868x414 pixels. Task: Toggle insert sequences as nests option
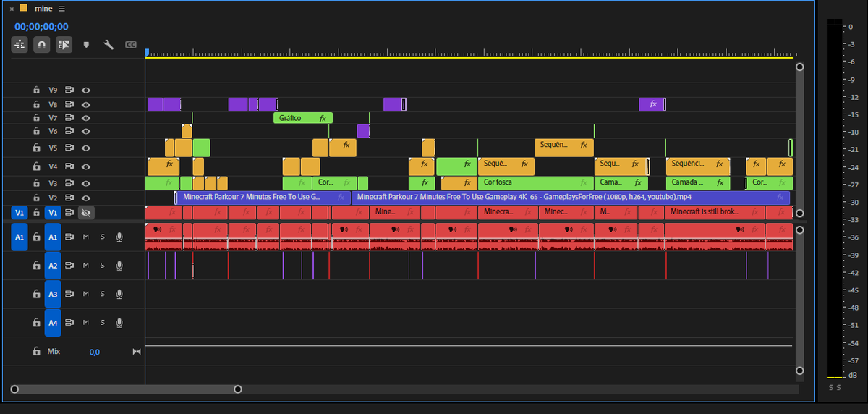click(x=20, y=45)
